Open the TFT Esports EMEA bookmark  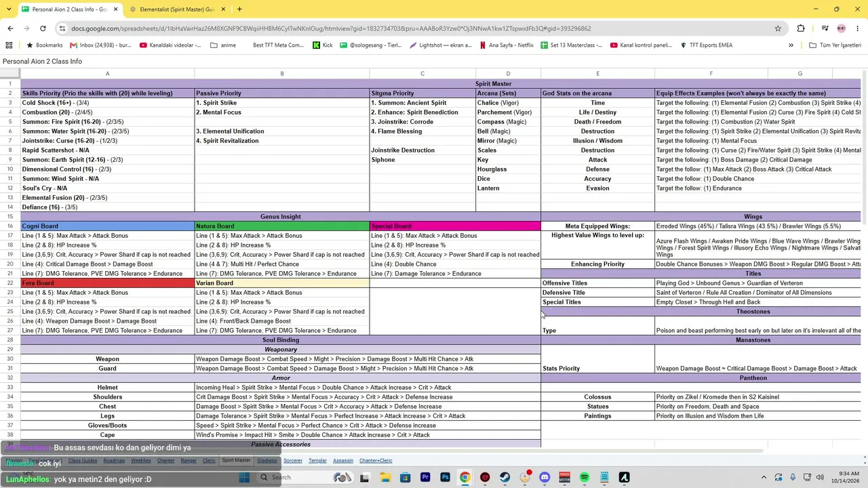[705, 45]
